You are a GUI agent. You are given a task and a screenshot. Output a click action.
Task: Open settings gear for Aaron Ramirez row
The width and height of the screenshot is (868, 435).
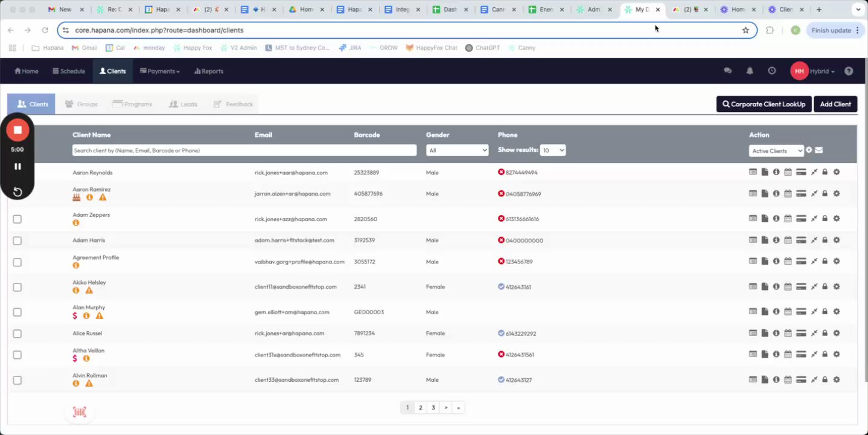point(837,193)
